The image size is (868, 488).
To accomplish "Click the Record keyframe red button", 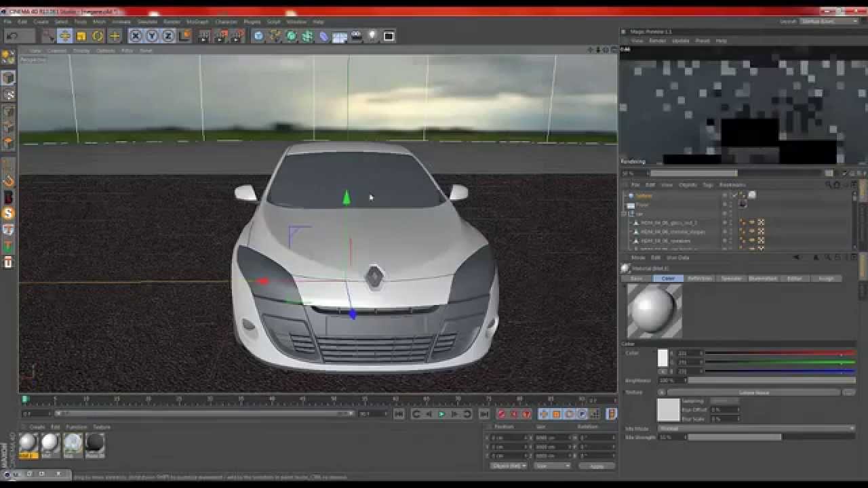I will point(502,414).
